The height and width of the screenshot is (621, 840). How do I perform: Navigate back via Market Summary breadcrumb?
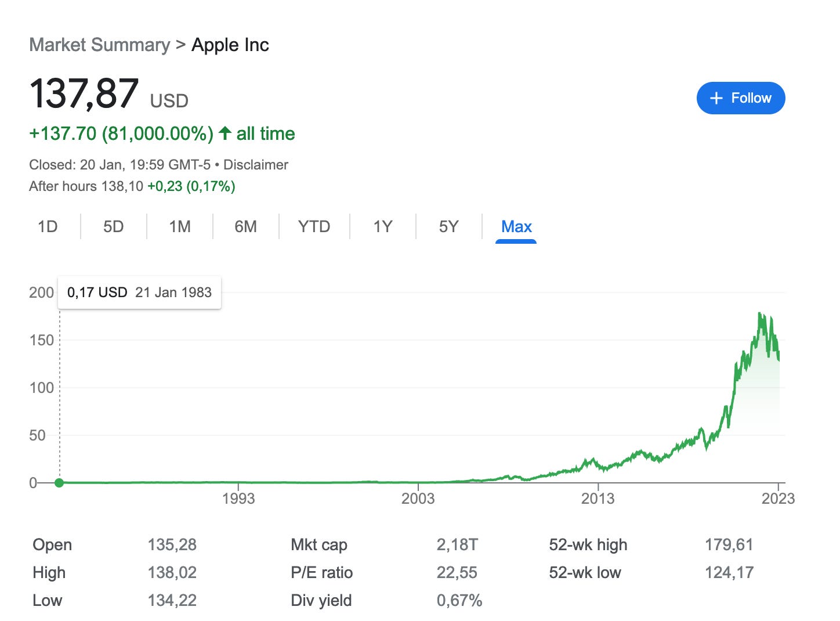(x=100, y=44)
